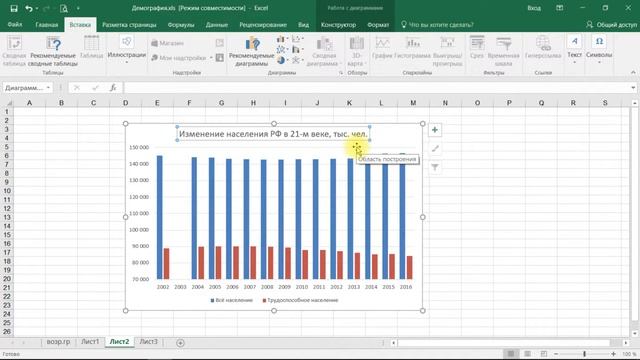Zoom in with the plus button
This screenshot has width=640, height=360.
coord(613,354)
